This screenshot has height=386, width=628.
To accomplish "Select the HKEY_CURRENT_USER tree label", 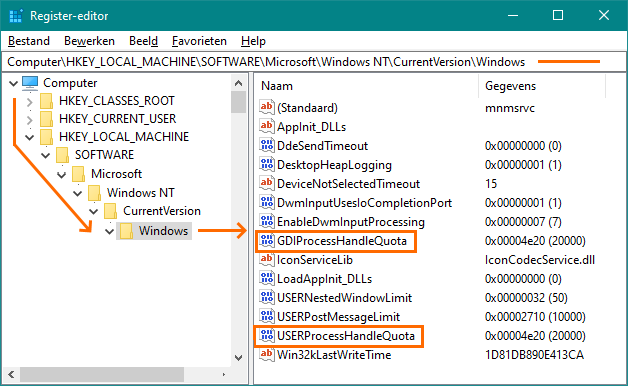I will tap(117, 119).
